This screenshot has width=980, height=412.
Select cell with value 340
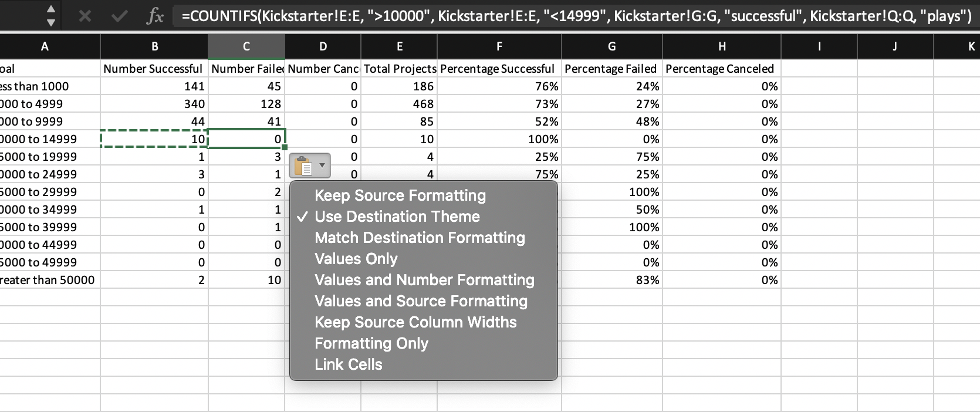point(154,104)
